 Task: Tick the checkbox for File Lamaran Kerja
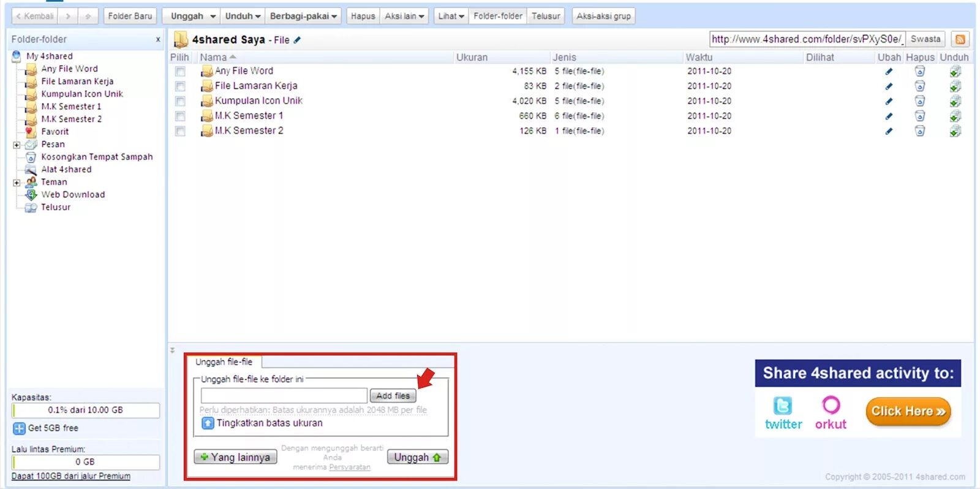click(180, 86)
